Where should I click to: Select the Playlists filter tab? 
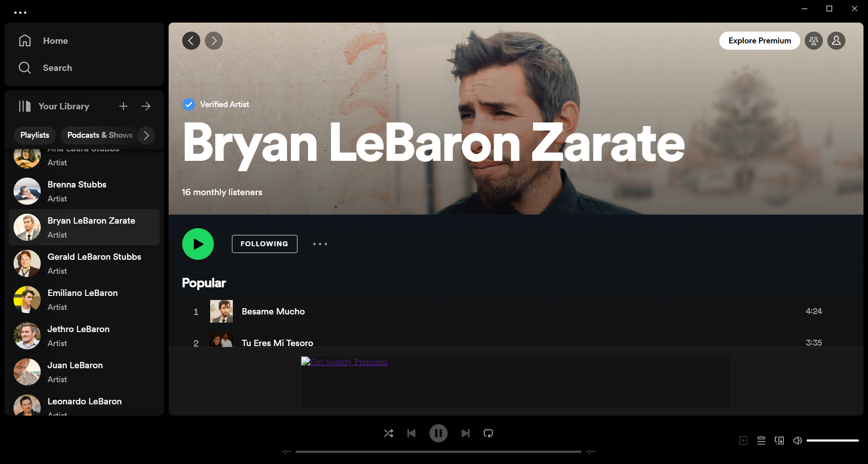pyautogui.click(x=35, y=136)
